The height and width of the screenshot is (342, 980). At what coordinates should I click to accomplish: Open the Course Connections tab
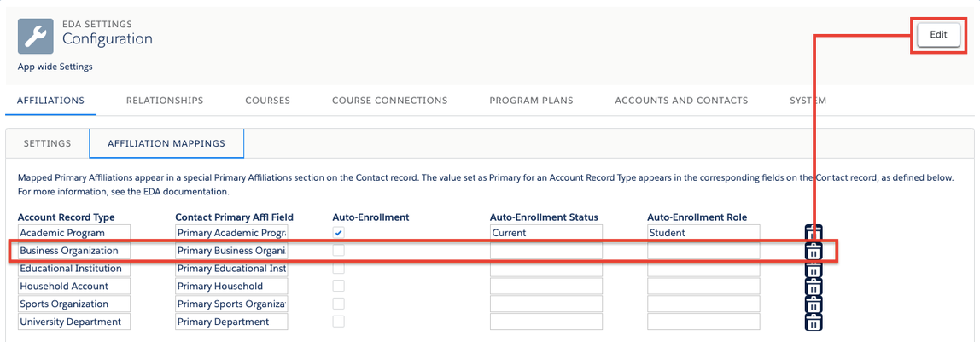(x=389, y=101)
